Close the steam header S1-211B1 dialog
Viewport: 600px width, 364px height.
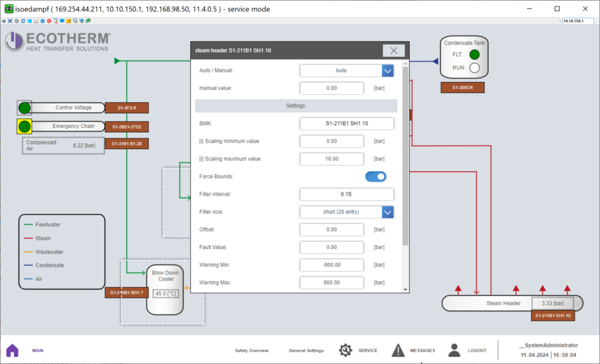tap(393, 51)
